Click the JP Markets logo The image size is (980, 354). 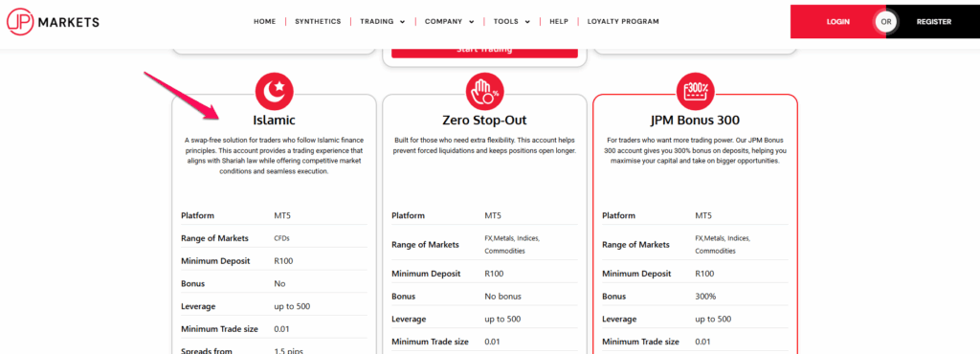click(54, 22)
